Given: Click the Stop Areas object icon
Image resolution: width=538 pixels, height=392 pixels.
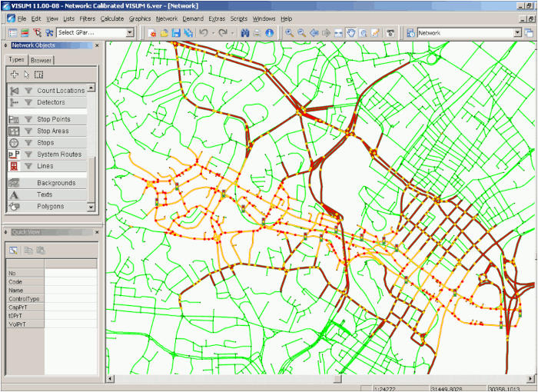Looking at the screenshot, I should point(14,131).
